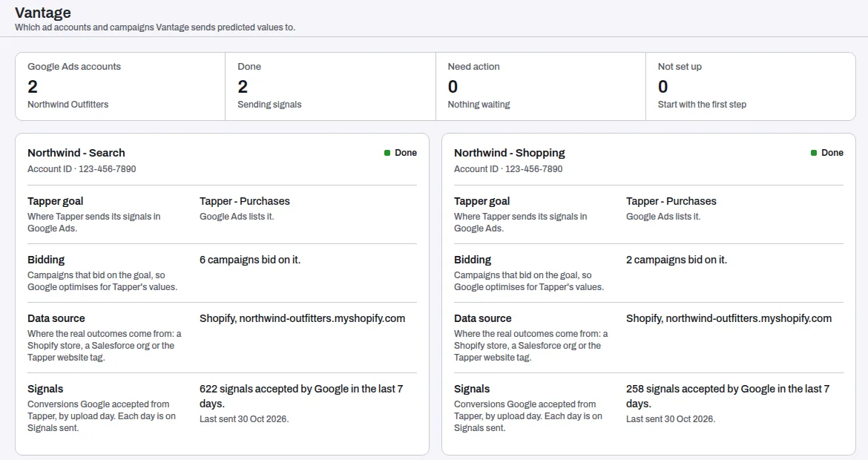Click the Account ID under Northwind - Shopping
Screen dimensions: 868x460
(x=508, y=169)
